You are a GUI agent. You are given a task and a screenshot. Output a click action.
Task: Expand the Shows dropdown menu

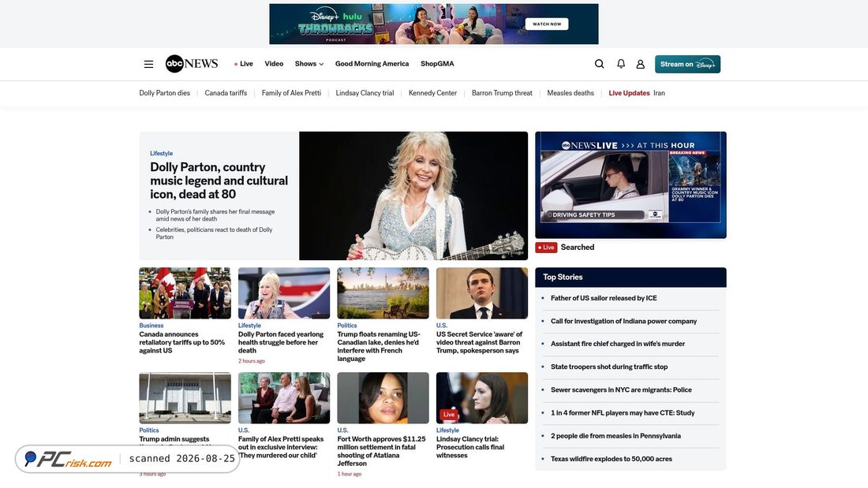pyautogui.click(x=309, y=64)
